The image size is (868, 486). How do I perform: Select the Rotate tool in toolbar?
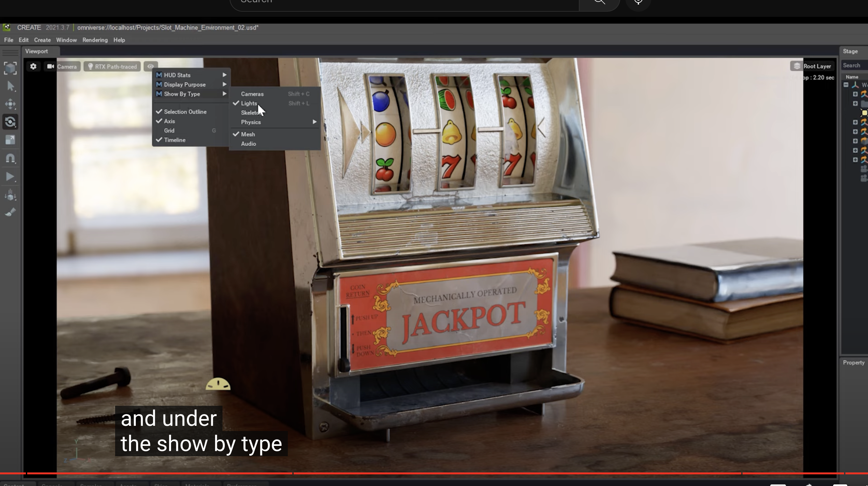point(10,122)
